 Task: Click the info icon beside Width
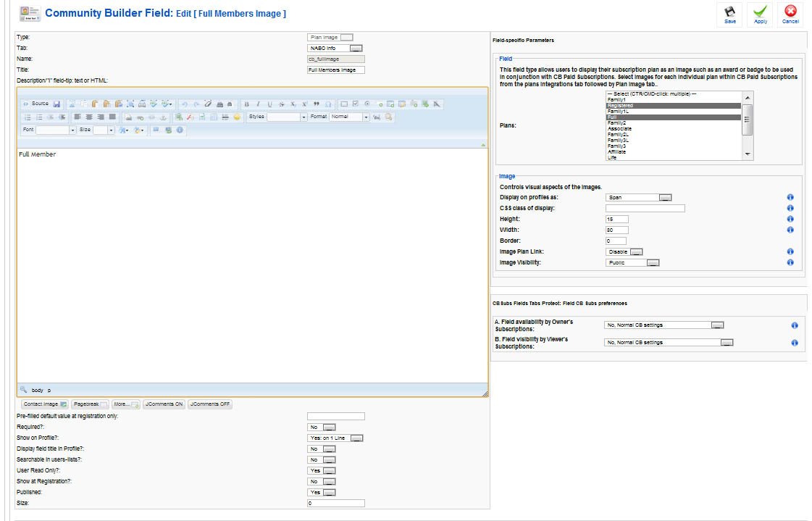pos(790,230)
